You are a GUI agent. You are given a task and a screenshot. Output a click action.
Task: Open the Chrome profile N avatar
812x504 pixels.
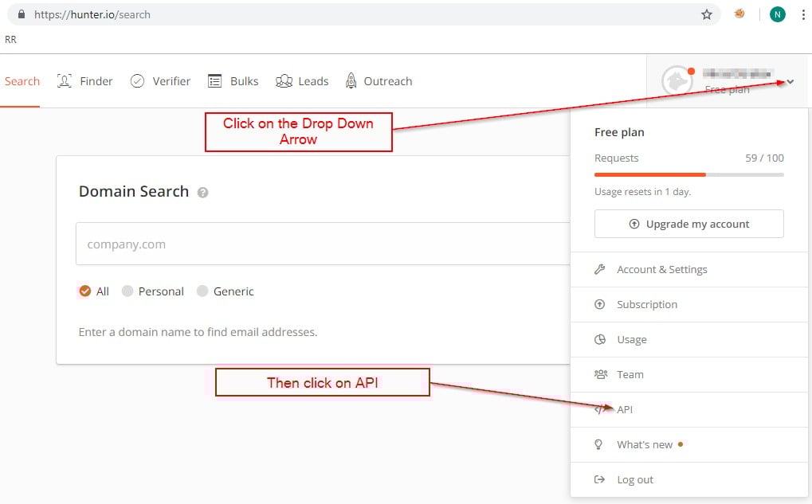click(777, 14)
